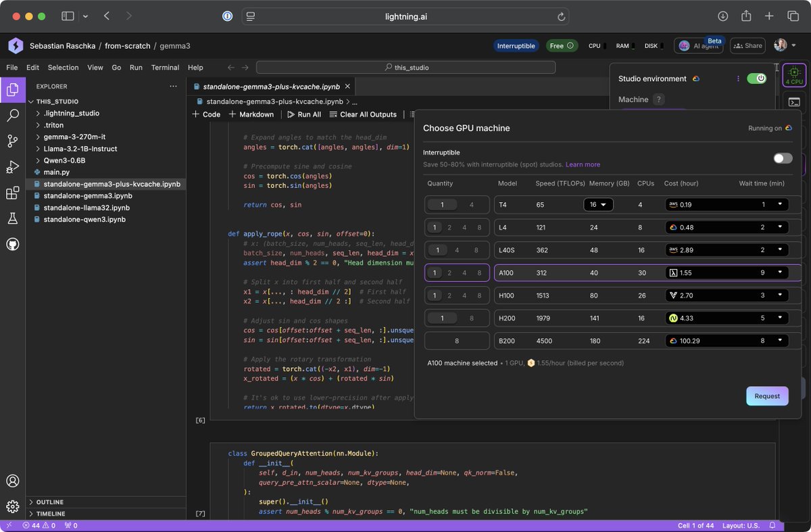Open the Manage settings gear
This screenshot has width=811, height=532.
12,506
